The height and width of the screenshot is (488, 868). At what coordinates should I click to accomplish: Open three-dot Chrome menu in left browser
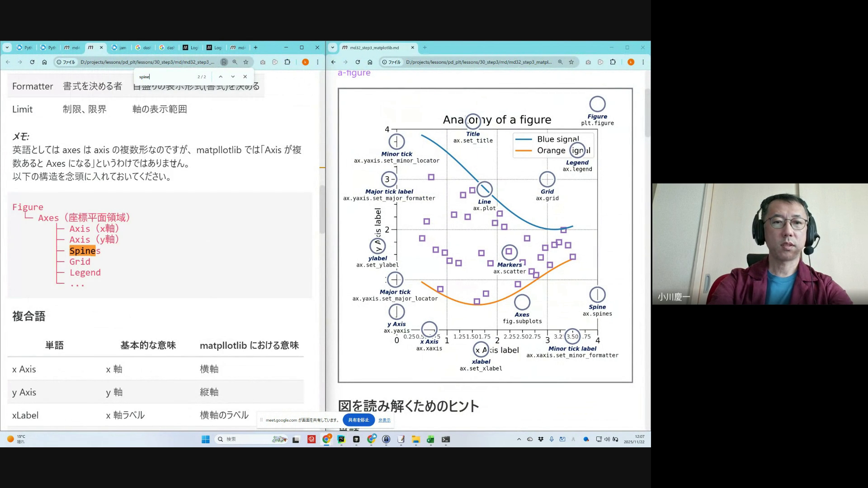[x=318, y=62]
